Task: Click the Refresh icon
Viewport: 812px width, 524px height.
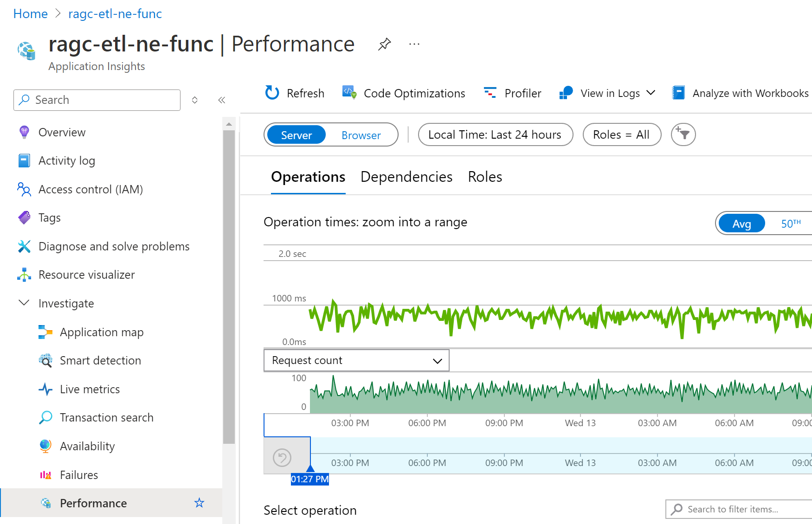Action: [271, 93]
